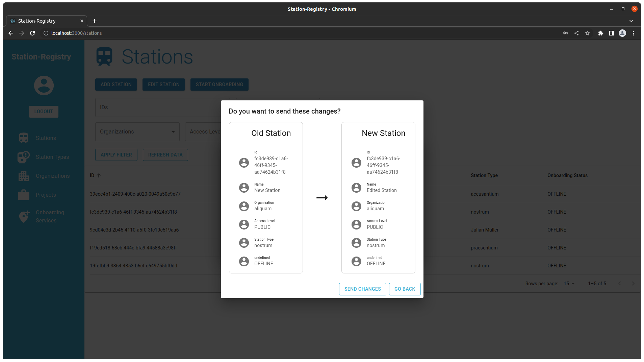
Task: Click the Station-Registry sidebar title
Action: 41,57
